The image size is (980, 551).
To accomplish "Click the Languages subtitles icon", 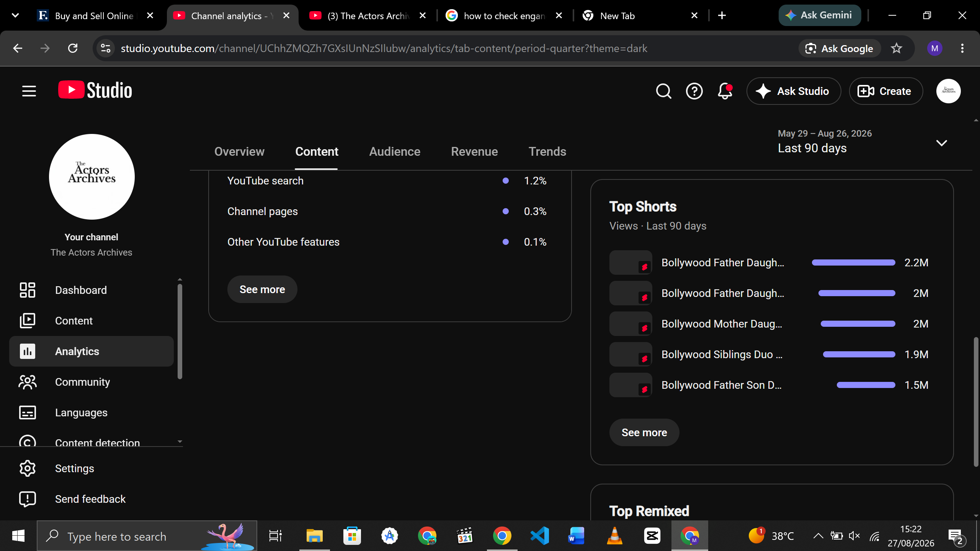I will coord(28,412).
